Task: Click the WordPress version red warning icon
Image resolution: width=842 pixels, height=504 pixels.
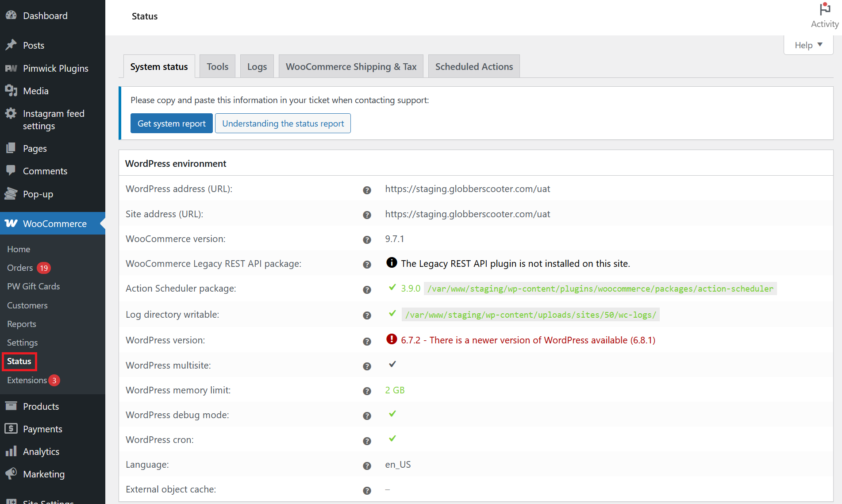Action: tap(392, 339)
